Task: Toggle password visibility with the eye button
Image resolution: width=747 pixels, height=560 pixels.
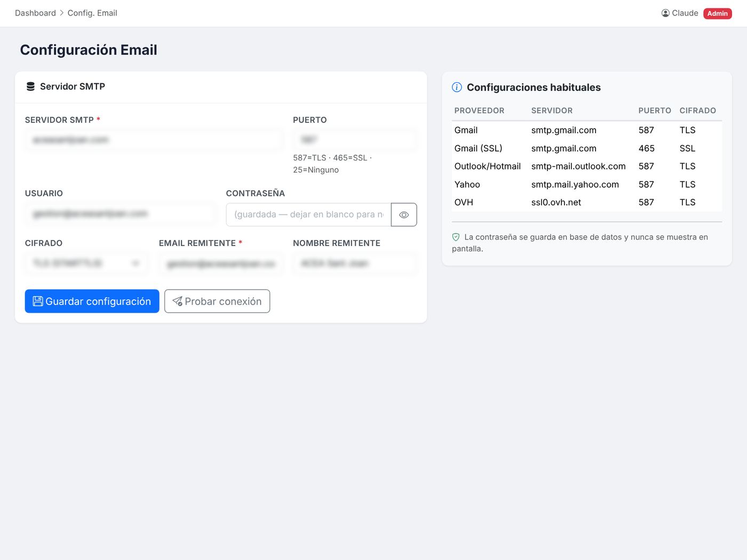Action: [x=404, y=214]
